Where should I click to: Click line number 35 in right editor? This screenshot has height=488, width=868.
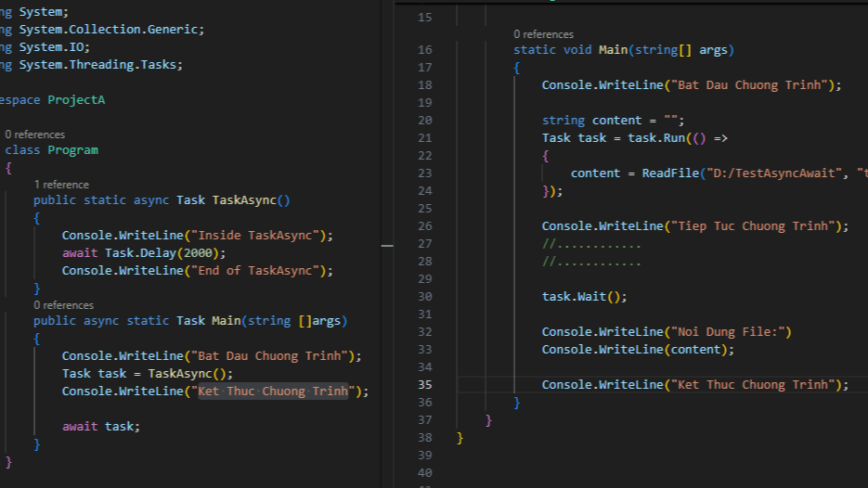(424, 384)
